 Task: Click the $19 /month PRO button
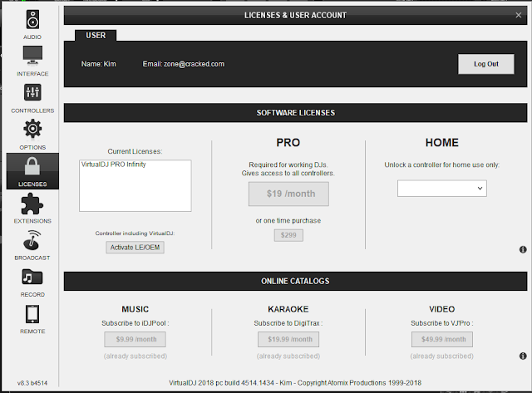pos(288,194)
